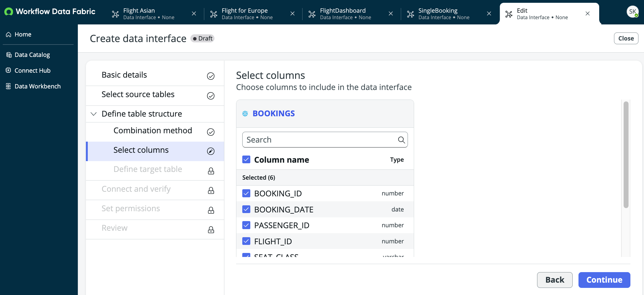Click the Type column header

click(397, 160)
